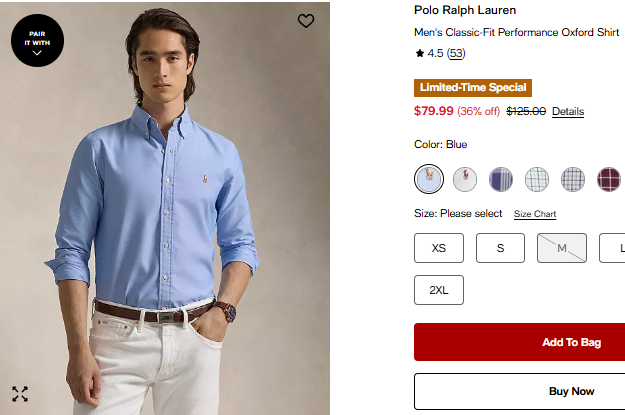Click the crossed-out size M option

562,248
